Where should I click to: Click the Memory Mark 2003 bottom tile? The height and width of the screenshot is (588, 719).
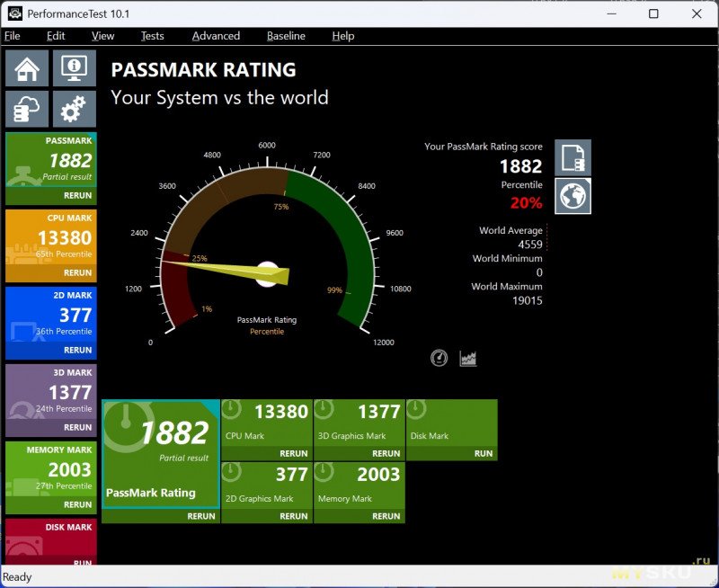tap(359, 486)
